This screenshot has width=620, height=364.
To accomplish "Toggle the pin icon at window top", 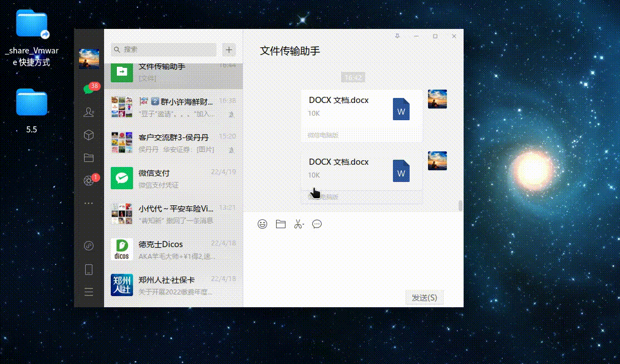I will click(397, 36).
